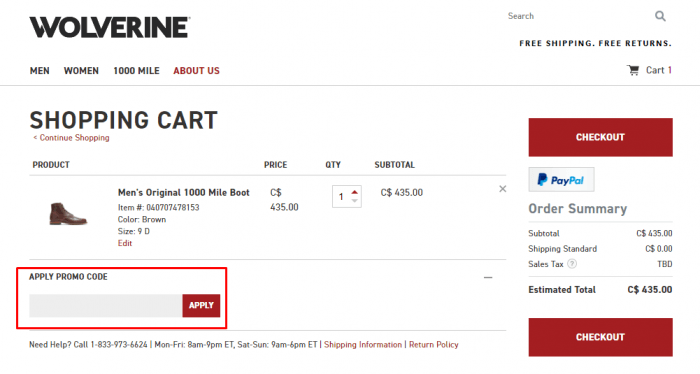
Task: Increase quantity with the up arrow
Action: [354, 192]
